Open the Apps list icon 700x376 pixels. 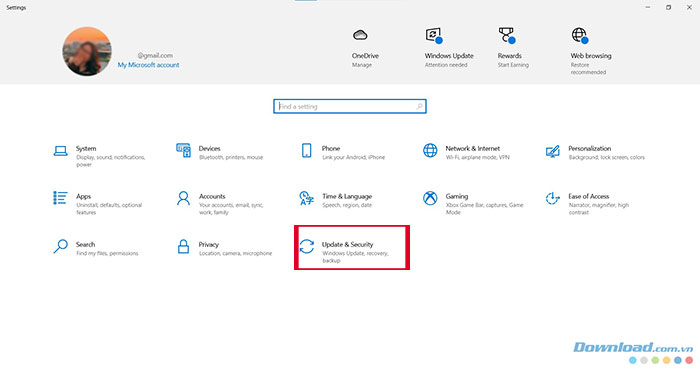click(x=60, y=198)
